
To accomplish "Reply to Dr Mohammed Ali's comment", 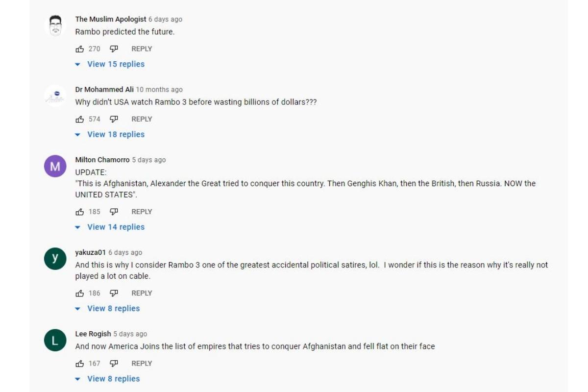I will (x=142, y=119).
